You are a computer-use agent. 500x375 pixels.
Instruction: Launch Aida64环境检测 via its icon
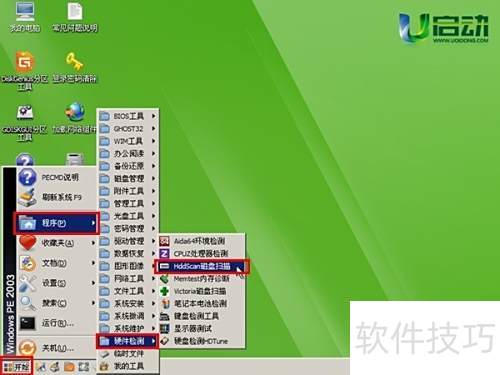[164, 241]
